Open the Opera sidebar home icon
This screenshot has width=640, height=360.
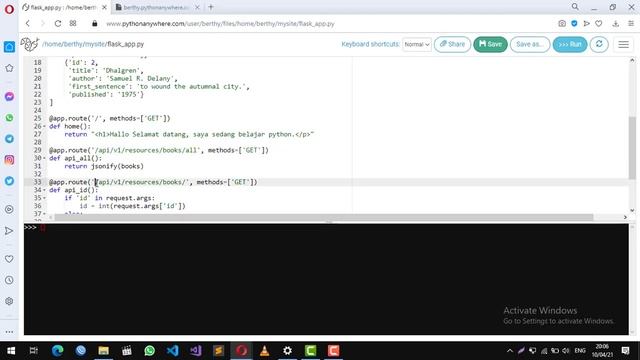coord(9,47)
